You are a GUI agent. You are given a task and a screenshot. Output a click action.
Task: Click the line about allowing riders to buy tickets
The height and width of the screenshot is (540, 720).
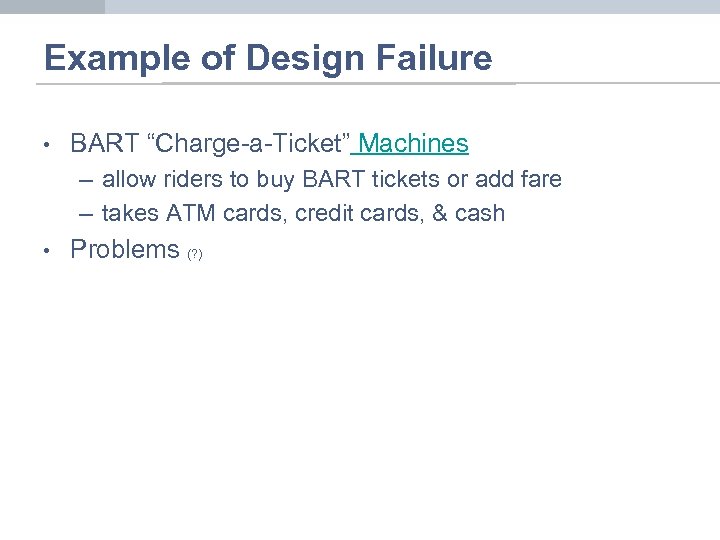coord(331,180)
